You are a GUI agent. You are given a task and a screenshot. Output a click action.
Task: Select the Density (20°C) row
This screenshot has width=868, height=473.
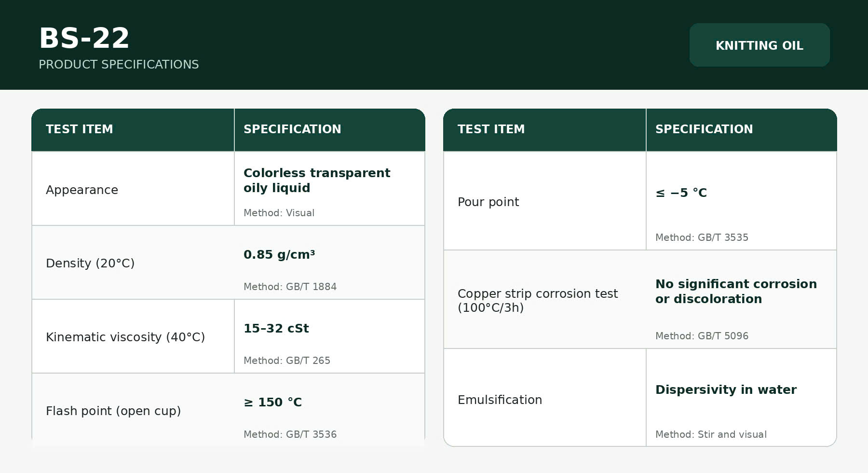(228, 263)
